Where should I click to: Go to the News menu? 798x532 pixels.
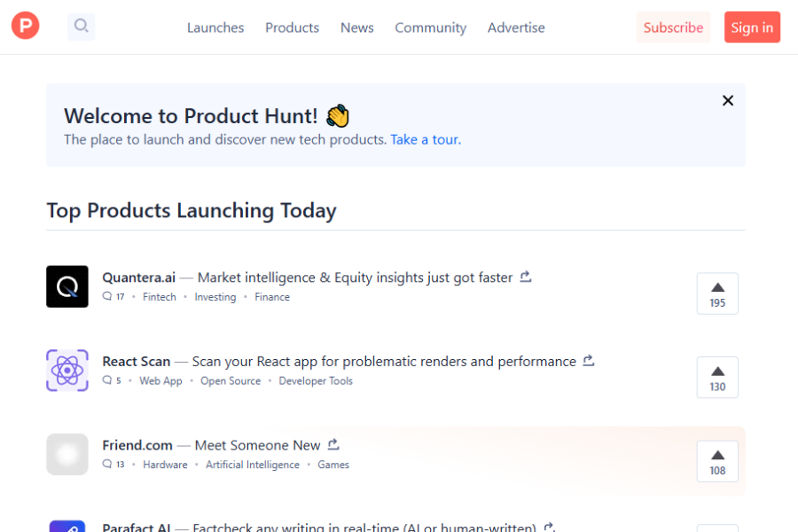(357, 27)
